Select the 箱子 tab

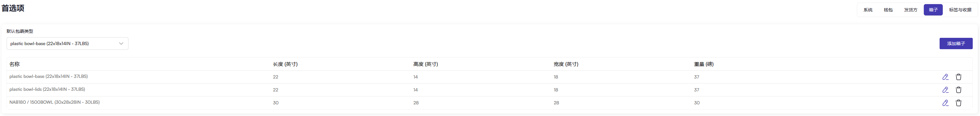click(933, 10)
